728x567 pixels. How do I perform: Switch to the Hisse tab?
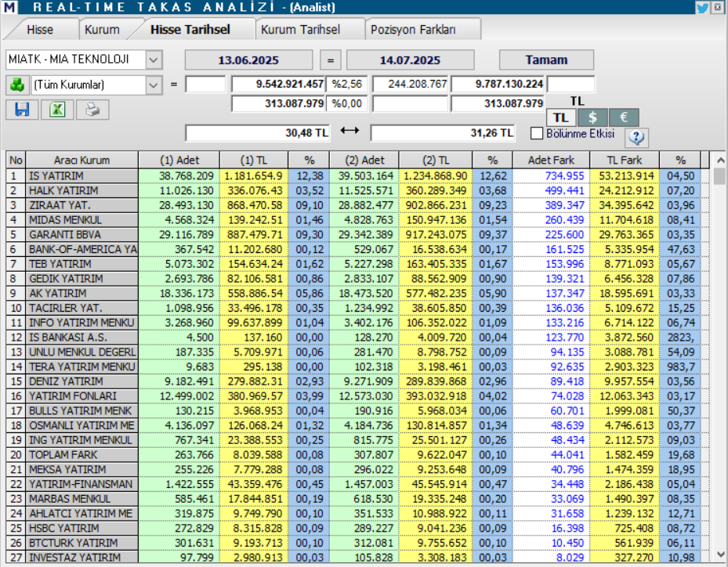tap(40, 30)
